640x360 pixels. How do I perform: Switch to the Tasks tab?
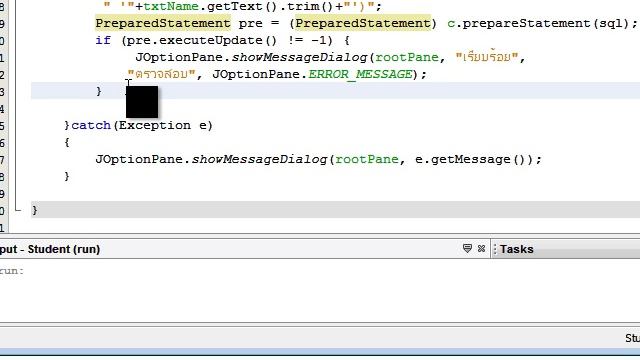coord(516,249)
